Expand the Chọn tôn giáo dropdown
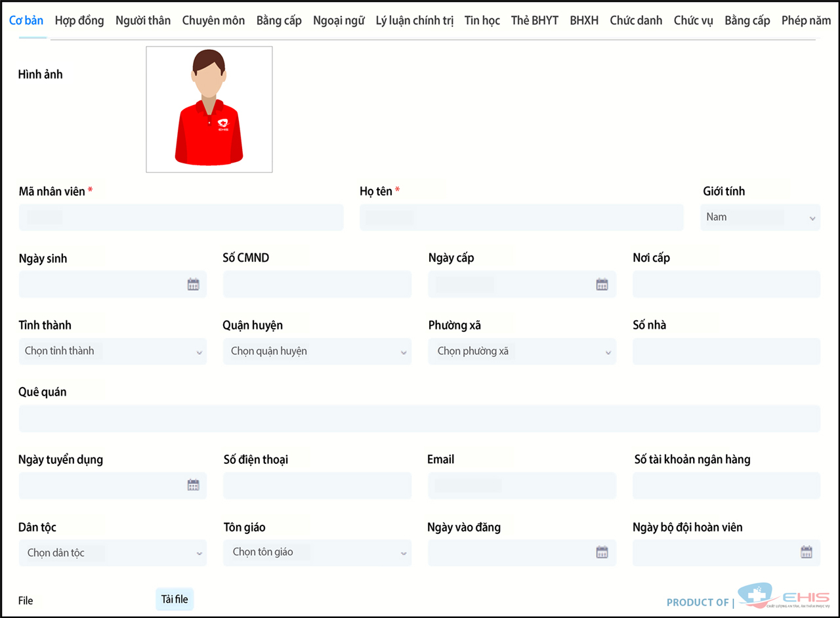 pos(317,553)
